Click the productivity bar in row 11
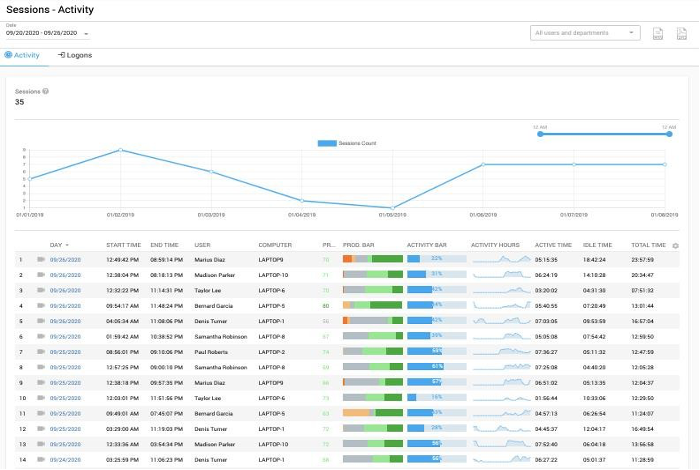The height and width of the screenshot is (470, 700). tap(373, 413)
